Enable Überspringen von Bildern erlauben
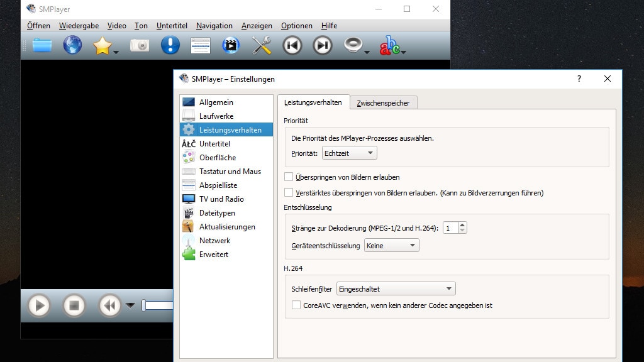Image resolution: width=644 pixels, height=362 pixels. coord(289,177)
